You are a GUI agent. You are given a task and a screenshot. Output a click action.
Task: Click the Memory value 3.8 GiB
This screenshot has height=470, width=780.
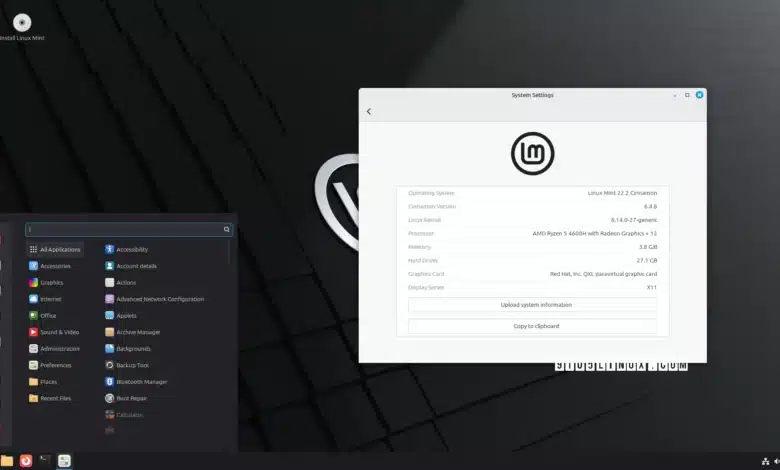pyautogui.click(x=648, y=247)
